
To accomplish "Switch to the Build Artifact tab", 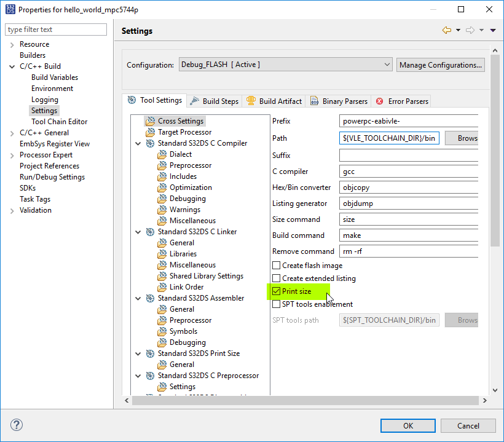I will [x=275, y=101].
